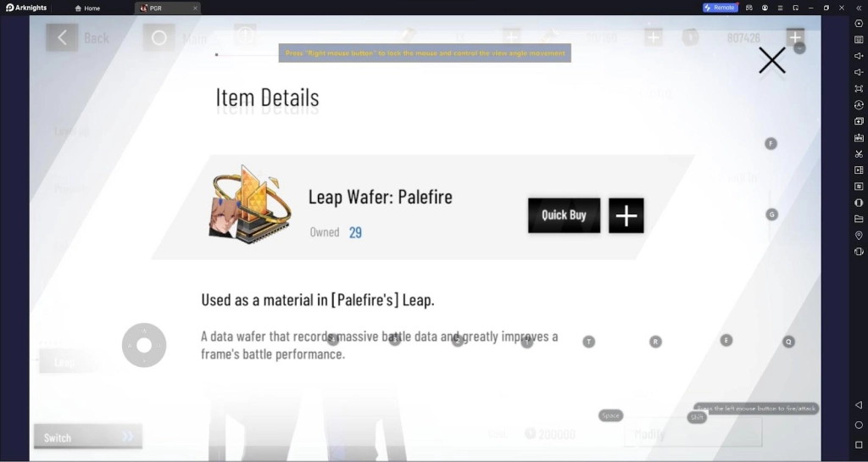The height and width of the screenshot is (462, 868).
Task: Open the hamburger menu in title bar
Action: coord(780,8)
